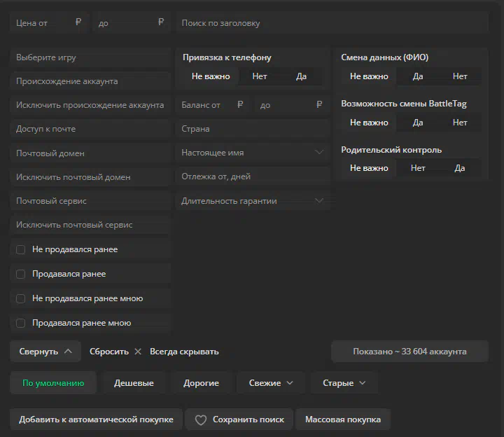
Task: Open Массовая покупка
Action: (x=343, y=419)
